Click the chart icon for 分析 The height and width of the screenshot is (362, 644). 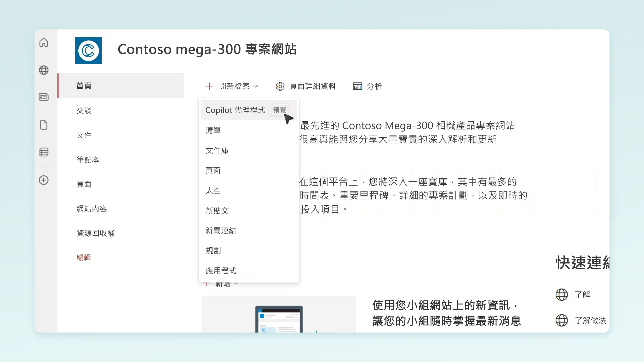357,86
